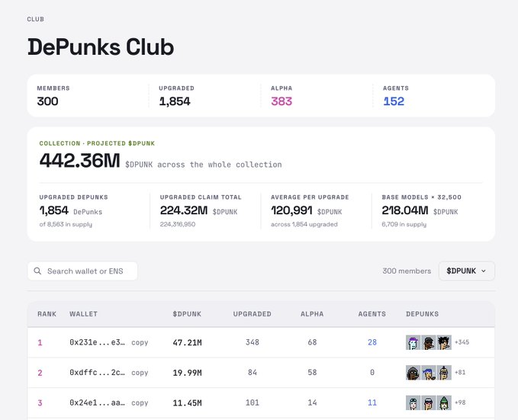Click alpha count 58 in rank 2
518x420 pixels.
point(312,373)
